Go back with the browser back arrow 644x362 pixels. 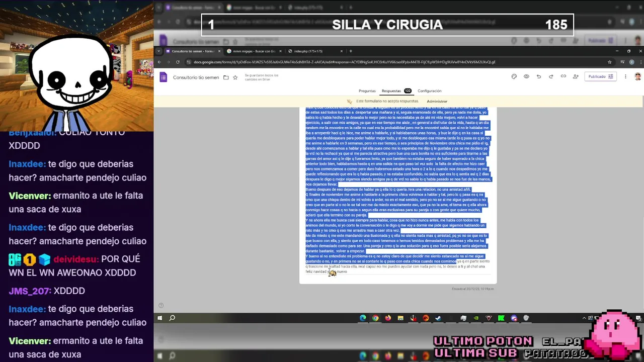click(159, 62)
